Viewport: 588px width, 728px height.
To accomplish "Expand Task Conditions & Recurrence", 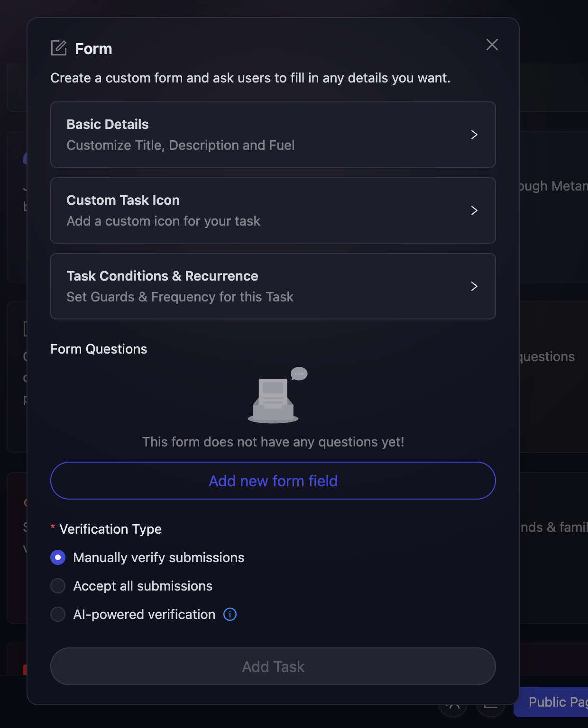I will 474,286.
